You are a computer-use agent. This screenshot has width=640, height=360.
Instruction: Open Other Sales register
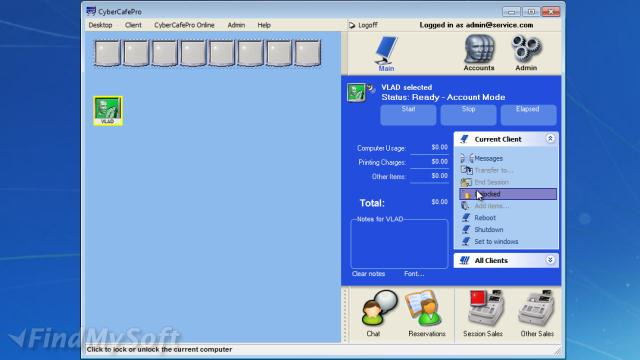(536, 313)
